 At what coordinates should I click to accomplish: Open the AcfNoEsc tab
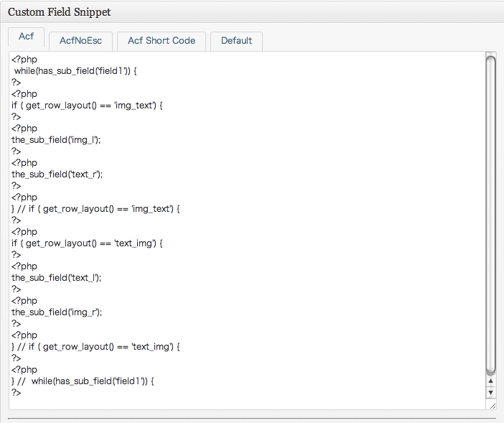click(x=80, y=41)
